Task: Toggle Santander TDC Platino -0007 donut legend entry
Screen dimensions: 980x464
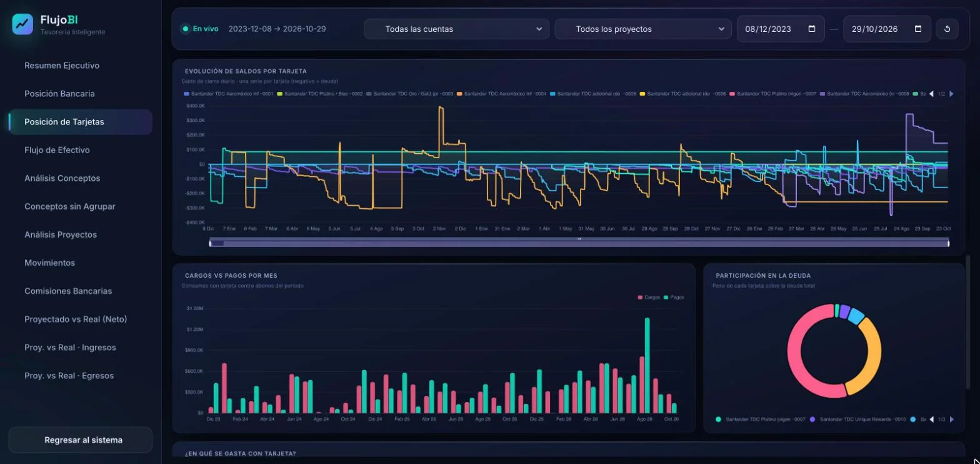Action: tap(761, 419)
